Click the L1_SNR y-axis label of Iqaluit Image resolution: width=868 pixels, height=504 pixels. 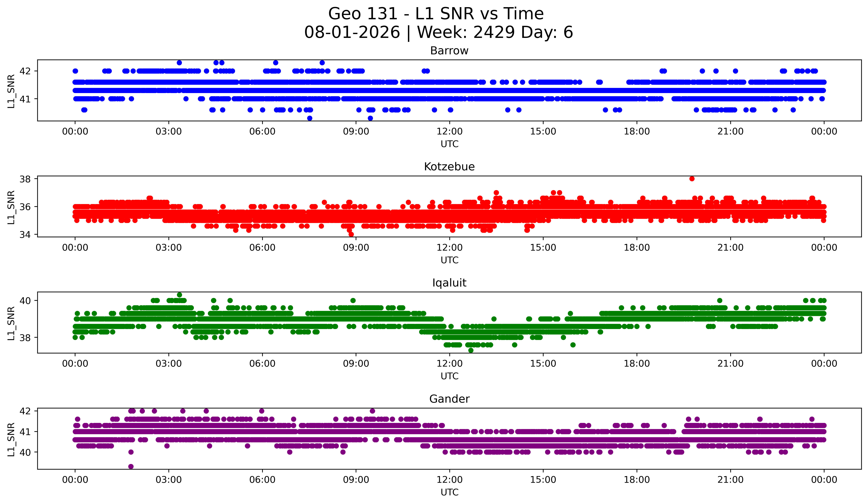tap(11, 323)
